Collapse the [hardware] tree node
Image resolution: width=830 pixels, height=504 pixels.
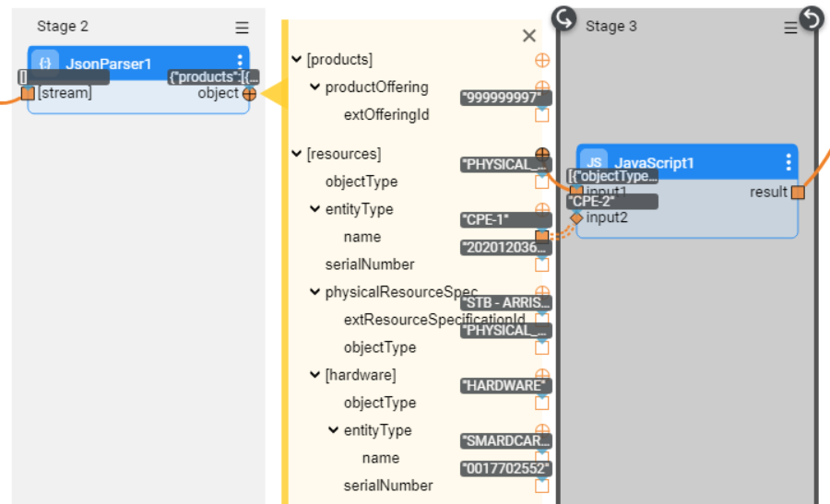(315, 375)
